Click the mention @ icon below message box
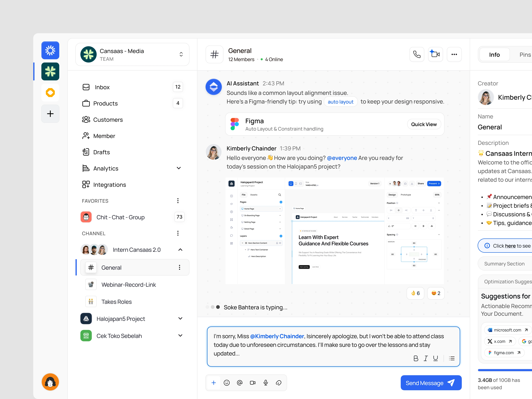532x399 pixels. [x=240, y=383]
